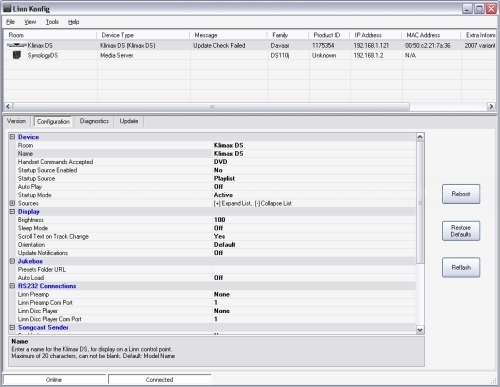
Task: Collapse the Device section
Action: click(x=12, y=137)
